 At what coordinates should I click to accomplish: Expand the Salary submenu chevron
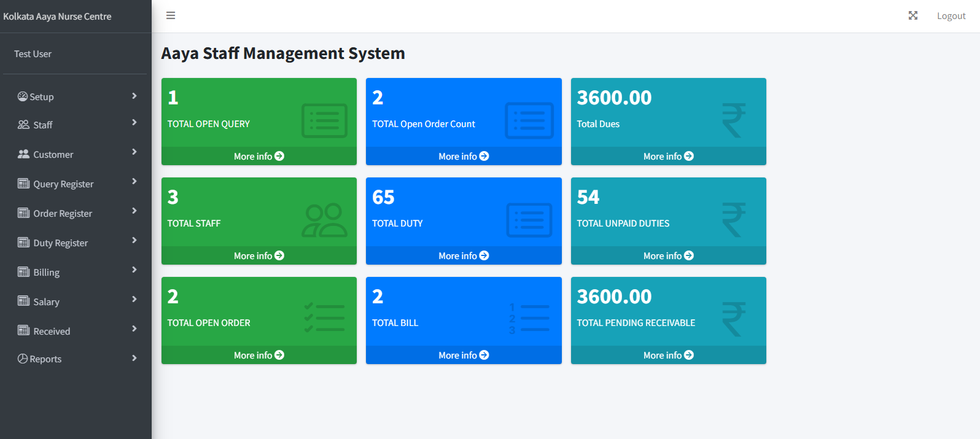click(134, 300)
